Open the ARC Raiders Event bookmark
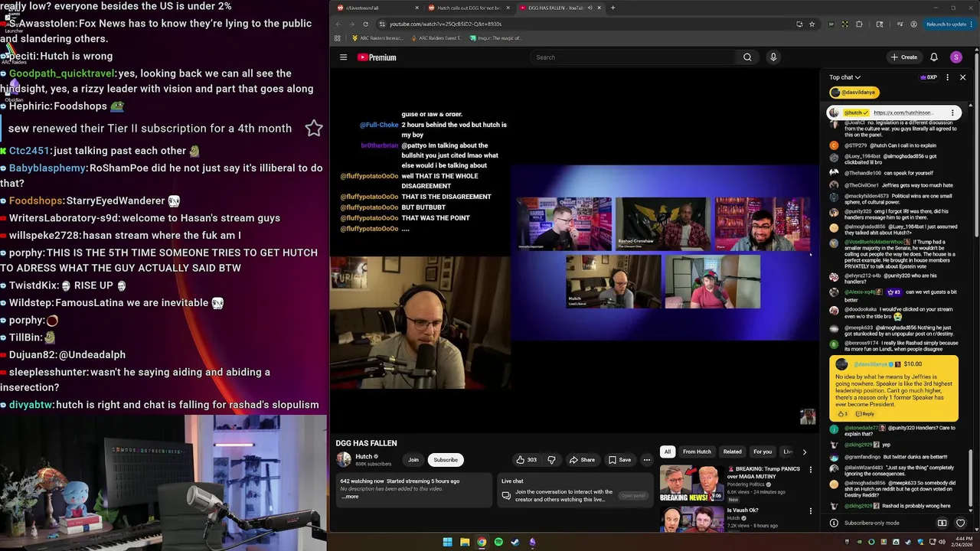Image resolution: width=980 pixels, height=551 pixels. [x=438, y=37]
